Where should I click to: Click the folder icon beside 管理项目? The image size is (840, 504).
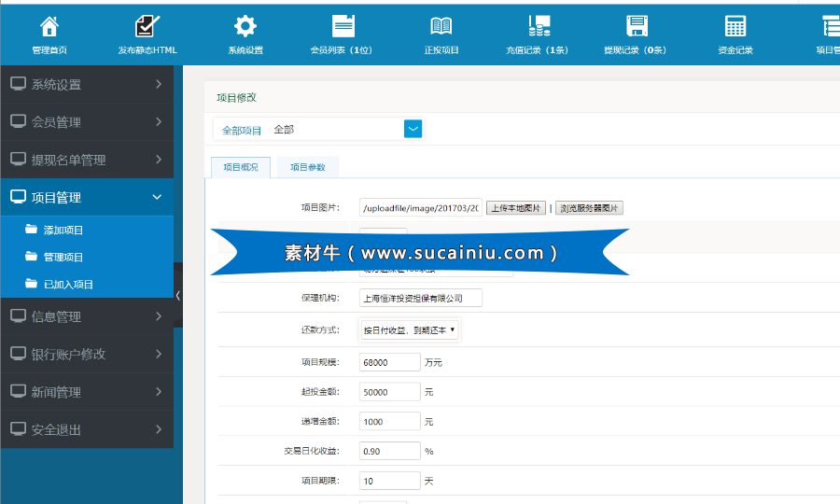(31, 256)
